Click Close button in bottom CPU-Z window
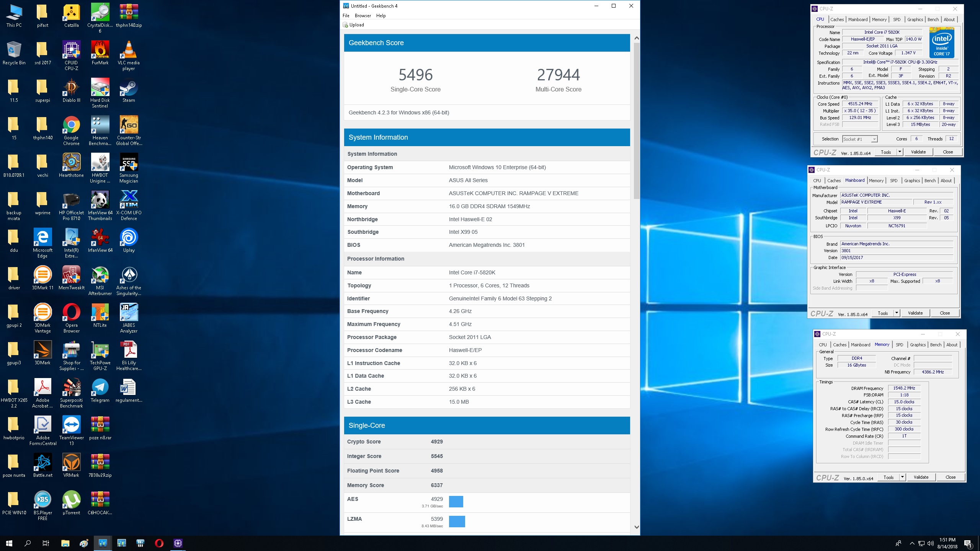 tap(951, 477)
